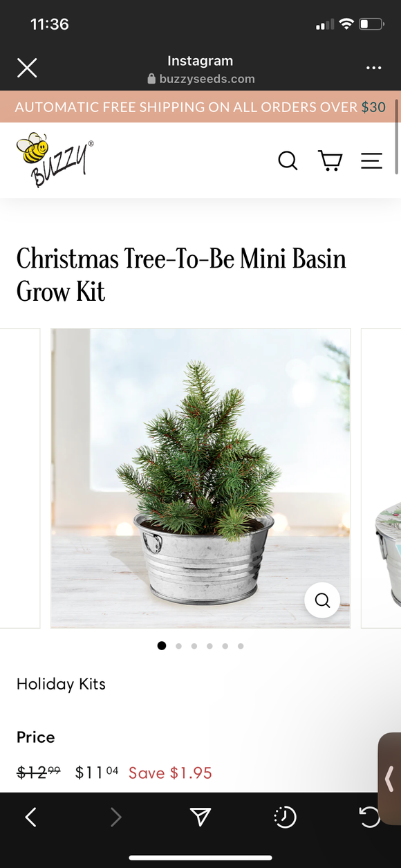The width and height of the screenshot is (401, 868).
Task: Select the second image carousel dot
Action: (x=178, y=646)
